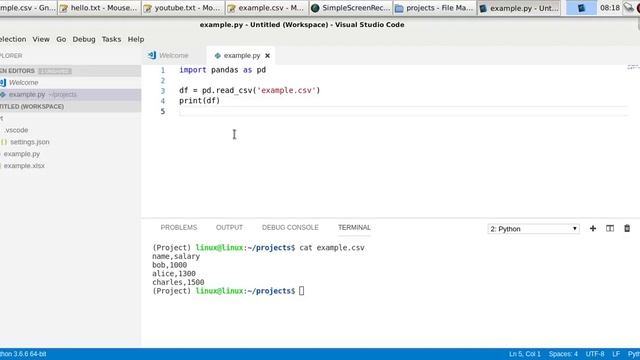Switch to projects File Manager taskbar window

tap(434, 8)
